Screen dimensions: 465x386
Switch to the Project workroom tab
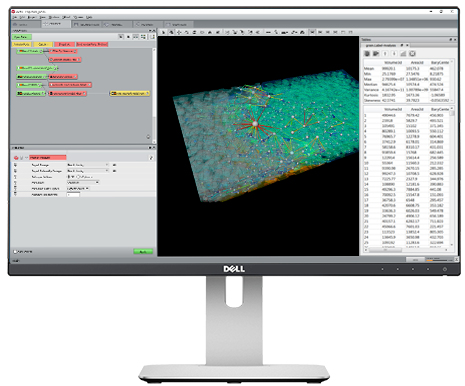[x=56, y=24]
